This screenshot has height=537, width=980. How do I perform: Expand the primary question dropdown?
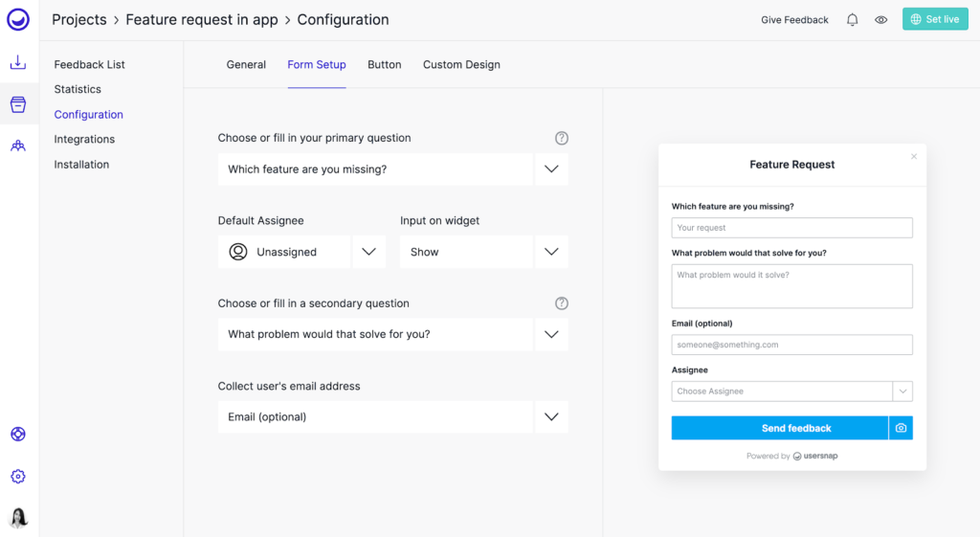tap(551, 168)
